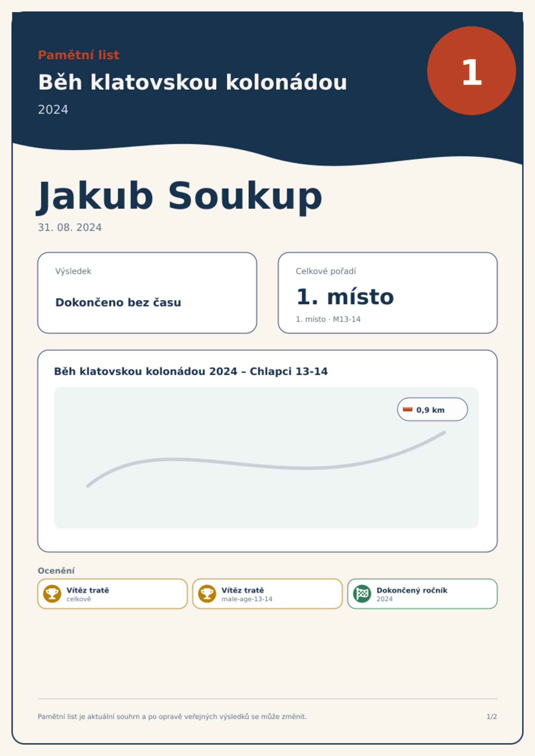The image size is (535, 756).
Task: Click the red ruler icon beside 0,9 km
Action: [x=408, y=409]
